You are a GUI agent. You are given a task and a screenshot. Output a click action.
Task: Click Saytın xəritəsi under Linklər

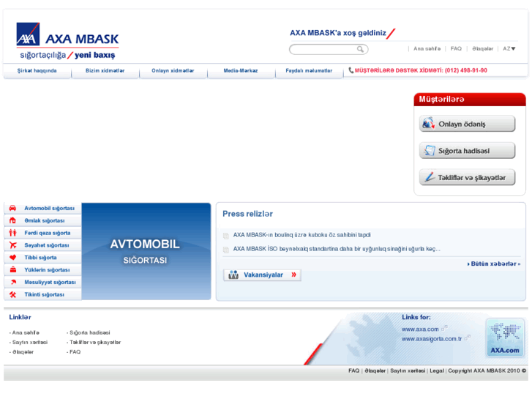coord(29,343)
